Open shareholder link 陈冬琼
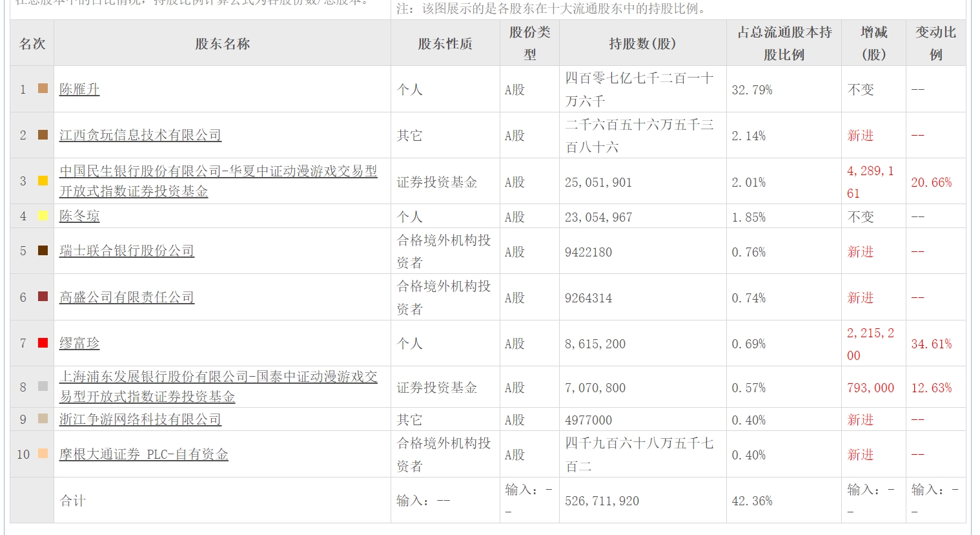 [79, 216]
